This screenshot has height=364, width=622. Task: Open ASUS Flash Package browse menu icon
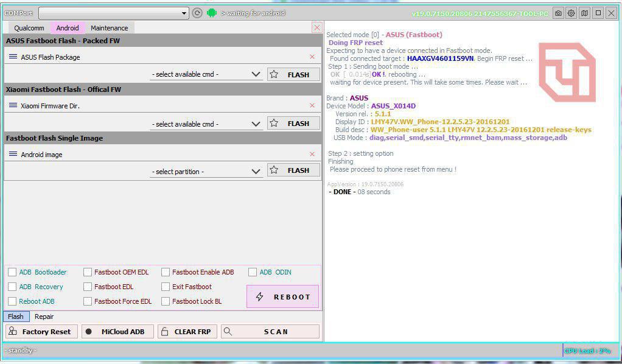[x=13, y=57]
